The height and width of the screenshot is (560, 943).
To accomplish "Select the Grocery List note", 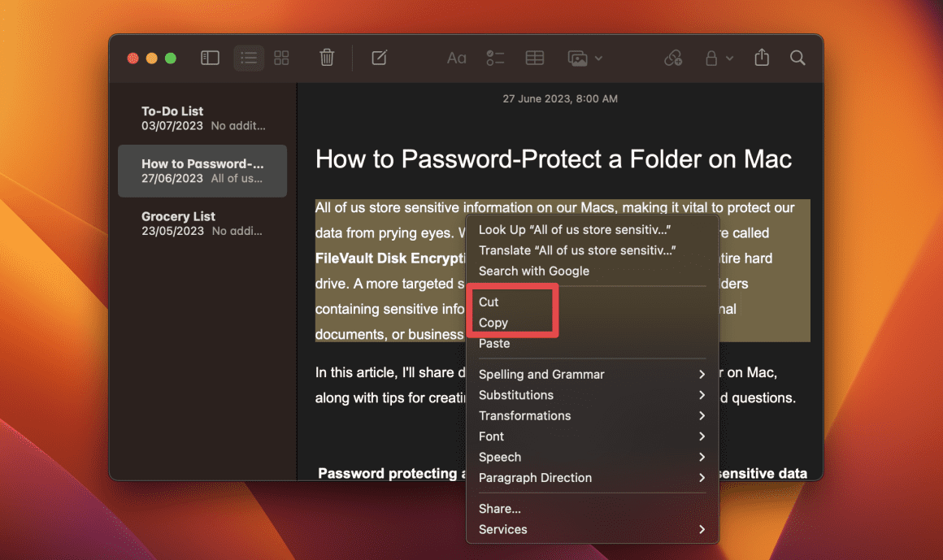I will [202, 223].
